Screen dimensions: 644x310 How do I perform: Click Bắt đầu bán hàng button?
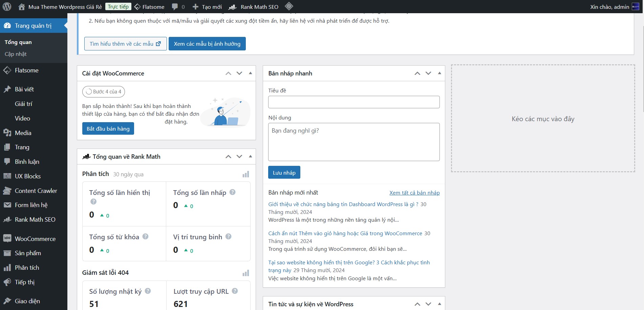tap(108, 129)
